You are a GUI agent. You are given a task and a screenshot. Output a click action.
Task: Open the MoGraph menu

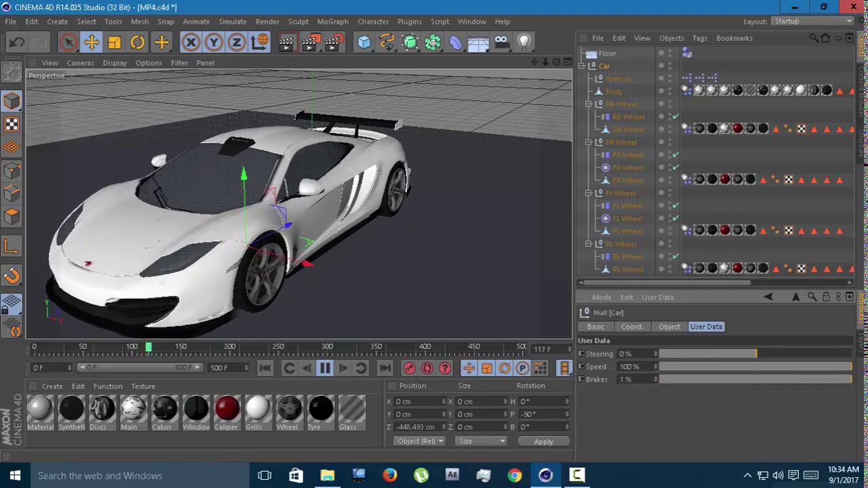(333, 22)
